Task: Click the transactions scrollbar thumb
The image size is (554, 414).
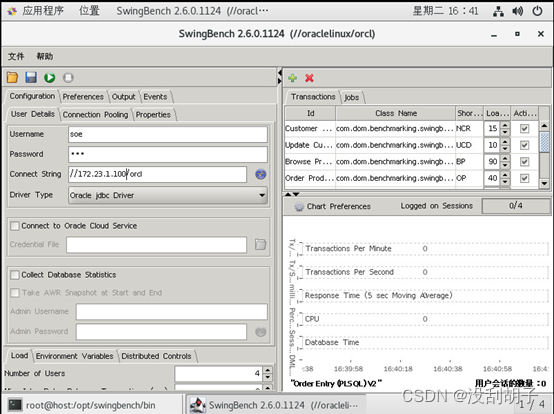Action: click(x=544, y=143)
